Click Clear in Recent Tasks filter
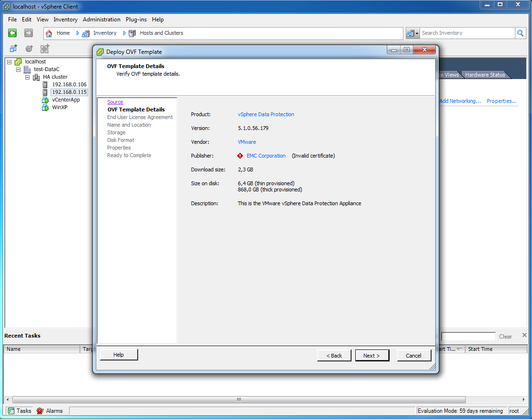The image size is (532, 419). (x=505, y=337)
